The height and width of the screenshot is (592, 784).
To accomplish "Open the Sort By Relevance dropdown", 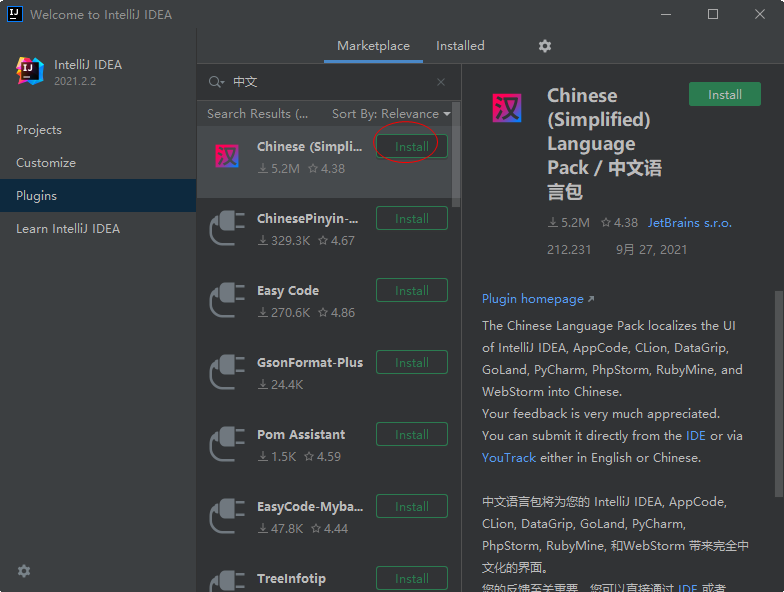I will click(x=391, y=114).
